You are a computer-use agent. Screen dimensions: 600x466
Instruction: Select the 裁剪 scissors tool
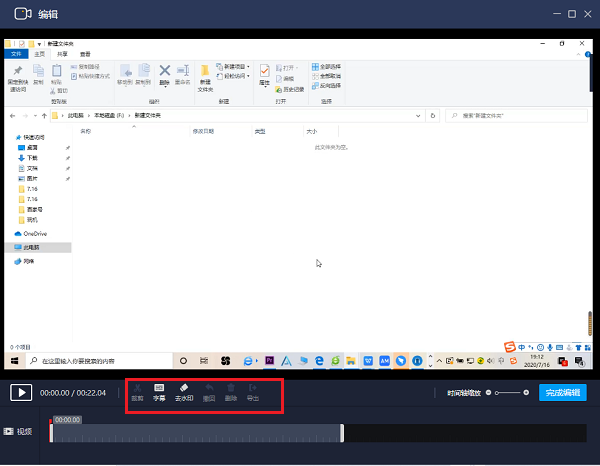(137, 393)
